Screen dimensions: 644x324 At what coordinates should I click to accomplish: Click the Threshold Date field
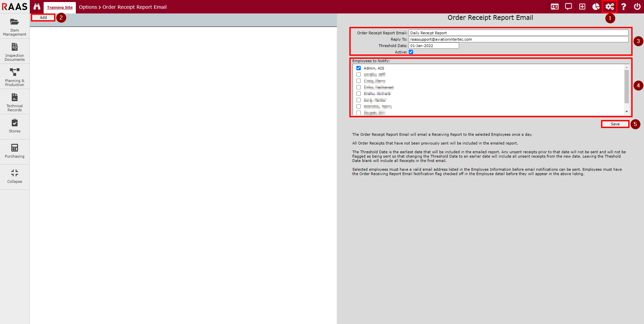(x=434, y=46)
